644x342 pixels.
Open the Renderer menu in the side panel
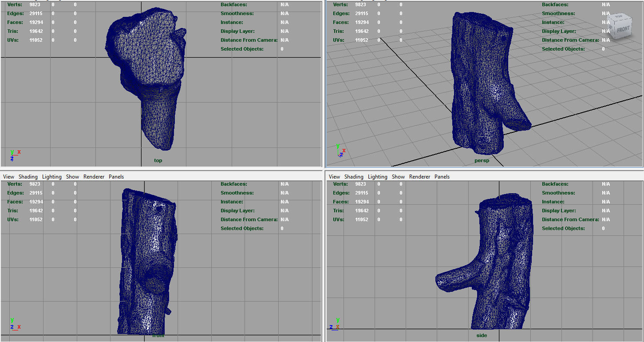(419, 177)
